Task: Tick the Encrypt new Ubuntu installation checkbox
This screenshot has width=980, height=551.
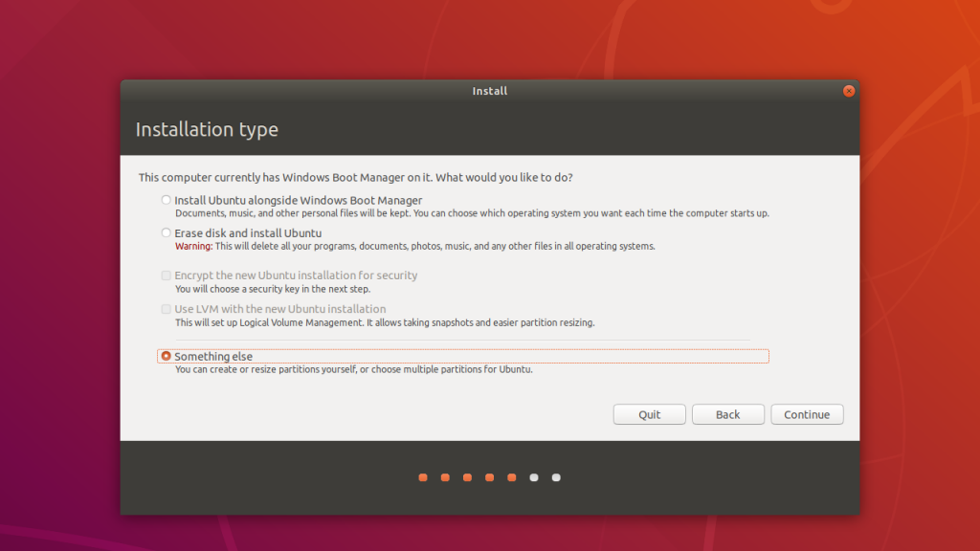Action: coord(166,275)
